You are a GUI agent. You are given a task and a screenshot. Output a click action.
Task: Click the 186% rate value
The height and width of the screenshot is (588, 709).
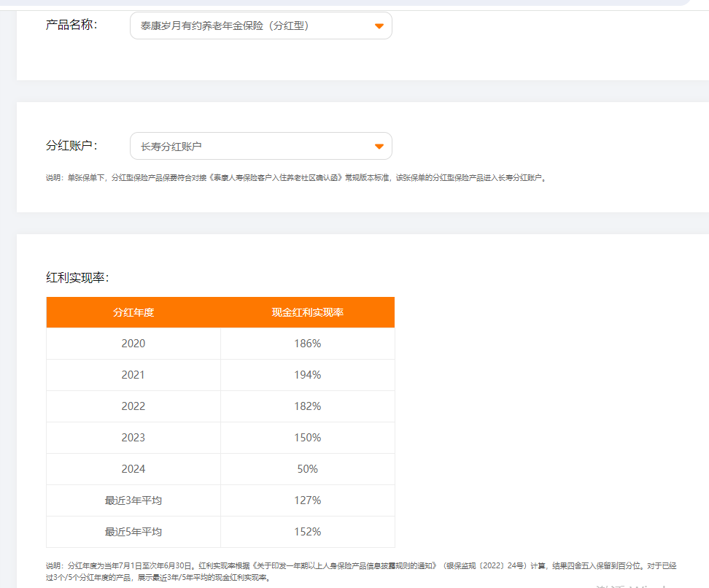pos(307,344)
